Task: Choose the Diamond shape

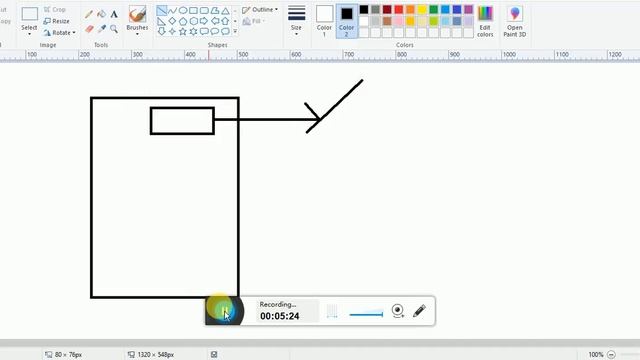Action: 172,21
